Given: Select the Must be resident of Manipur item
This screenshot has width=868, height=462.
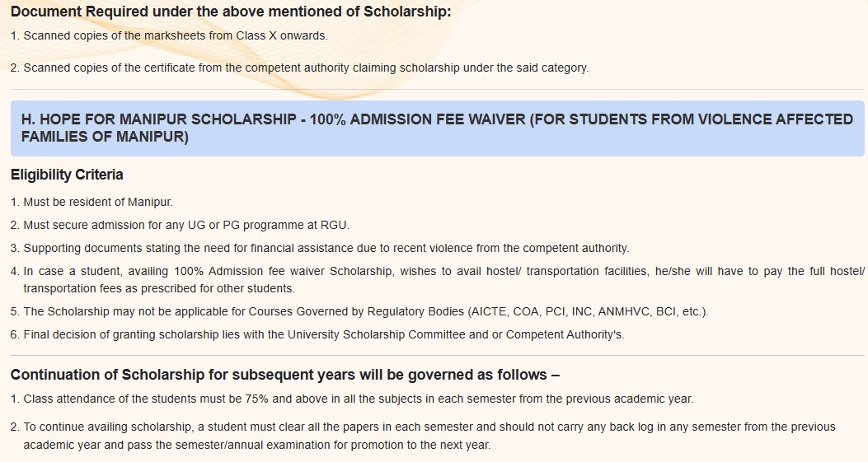Looking at the screenshot, I should tap(91, 202).
